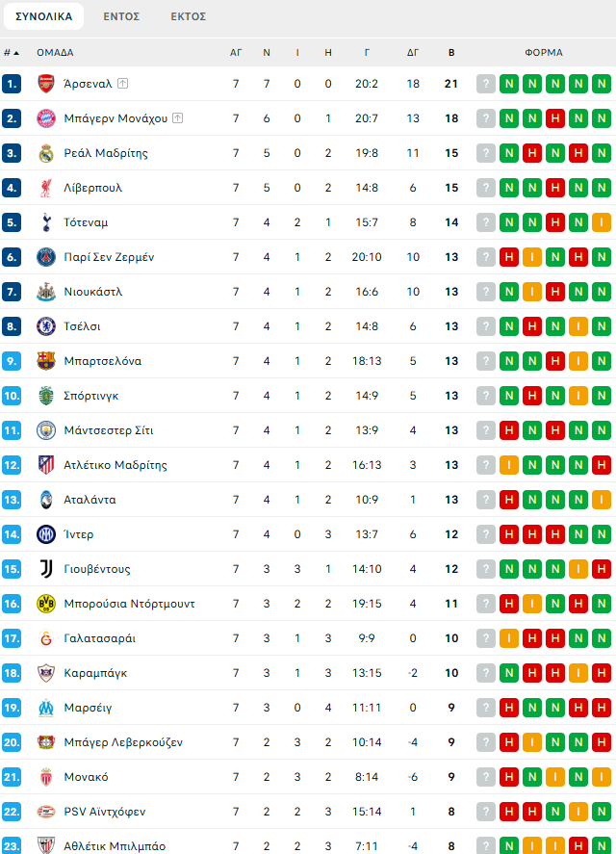Click the Olympique Marseille logo
Image resolution: width=616 pixels, height=854 pixels.
46,708
